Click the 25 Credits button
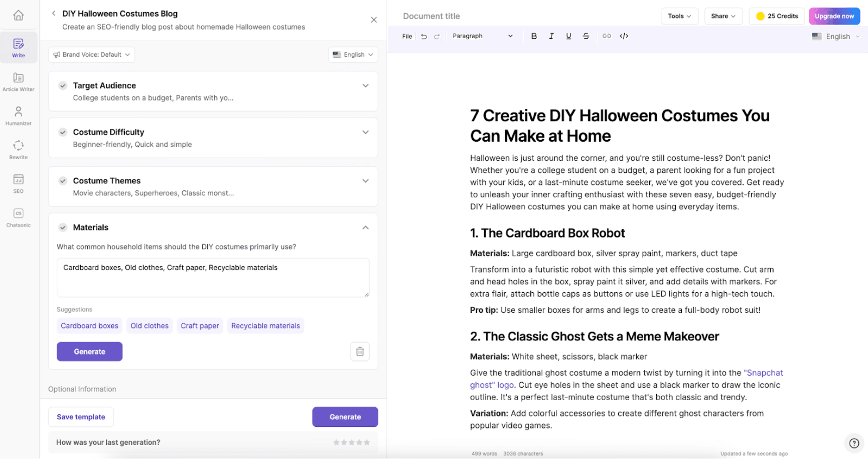The width and height of the screenshot is (868, 459). [777, 16]
